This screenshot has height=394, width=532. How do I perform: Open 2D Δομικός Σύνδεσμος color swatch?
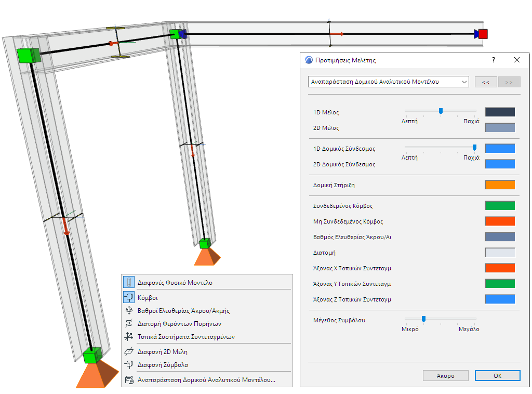pos(500,164)
